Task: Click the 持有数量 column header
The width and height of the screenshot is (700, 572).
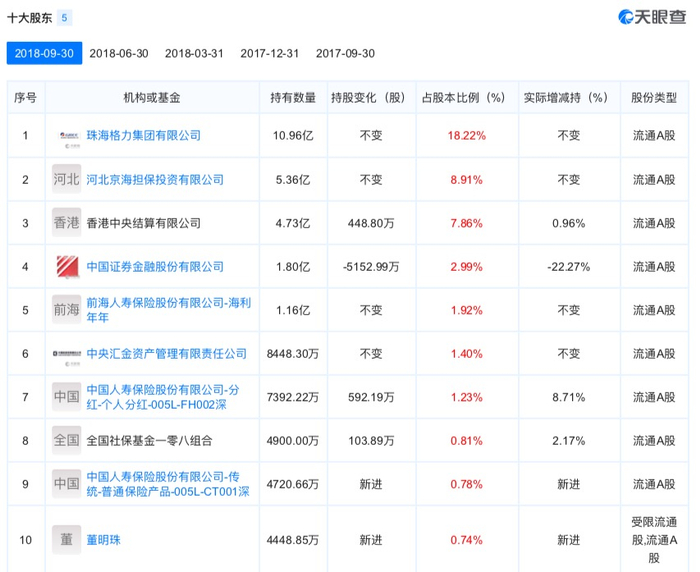Action: (293, 97)
